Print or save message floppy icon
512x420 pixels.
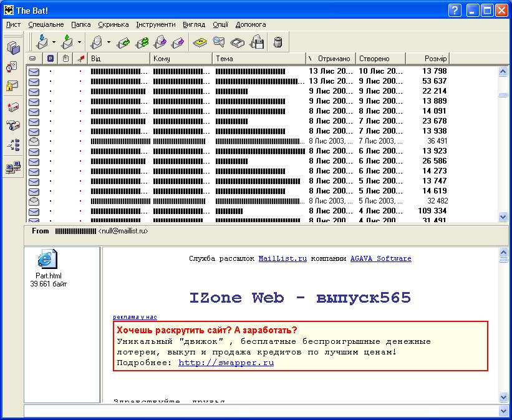coord(257,42)
